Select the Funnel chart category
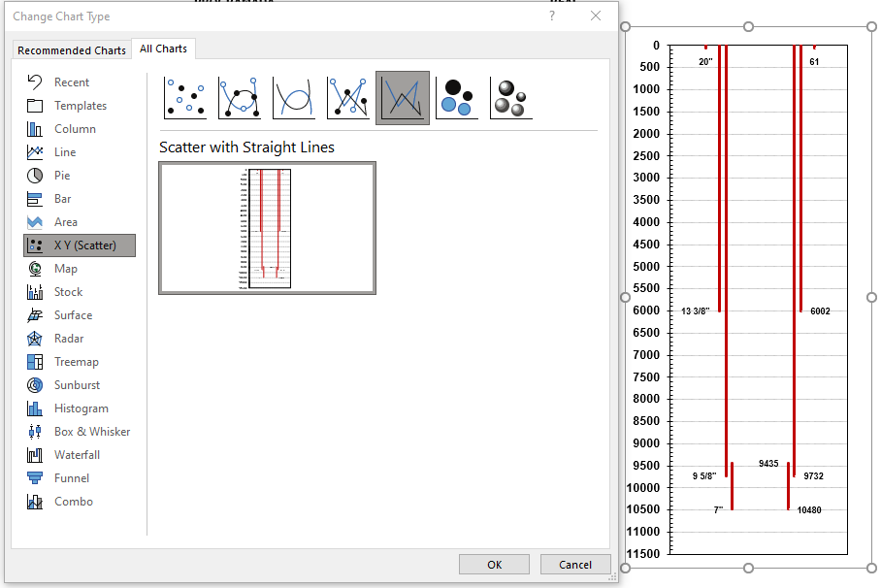Image resolution: width=881 pixels, height=588 pixels. [80, 478]
